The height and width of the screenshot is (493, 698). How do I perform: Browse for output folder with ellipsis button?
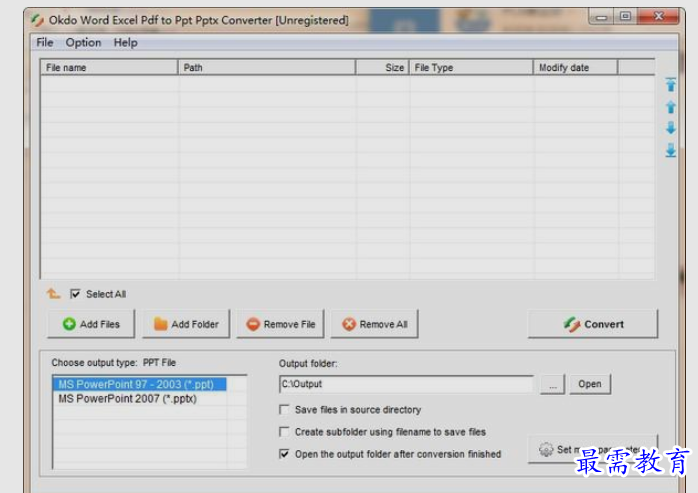(552, 384)
